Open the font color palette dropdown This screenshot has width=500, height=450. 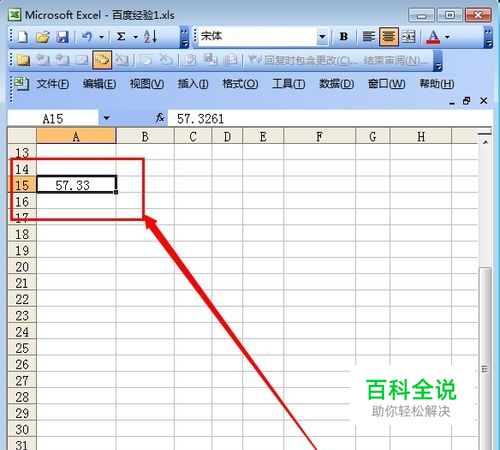click(447, 37)
